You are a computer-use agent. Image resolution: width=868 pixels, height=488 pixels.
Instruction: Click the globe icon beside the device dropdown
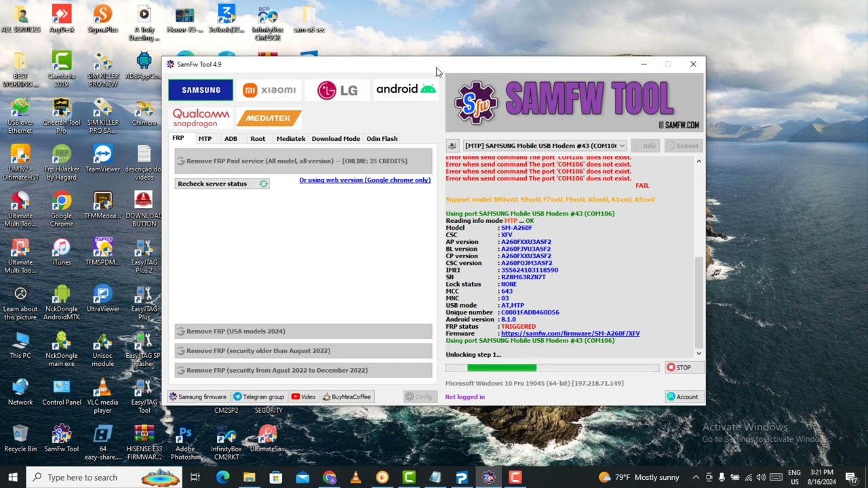click(x=452, y=145)
